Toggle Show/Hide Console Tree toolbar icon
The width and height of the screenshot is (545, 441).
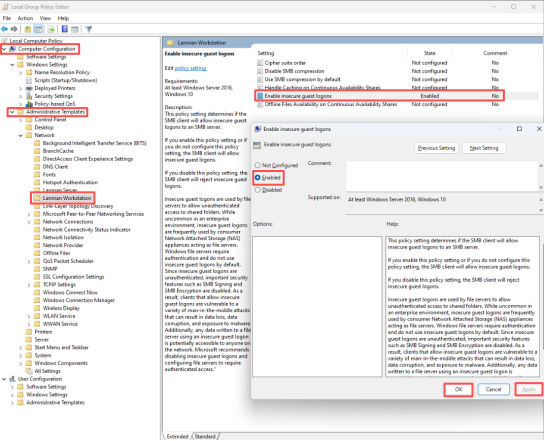point(38,29)
